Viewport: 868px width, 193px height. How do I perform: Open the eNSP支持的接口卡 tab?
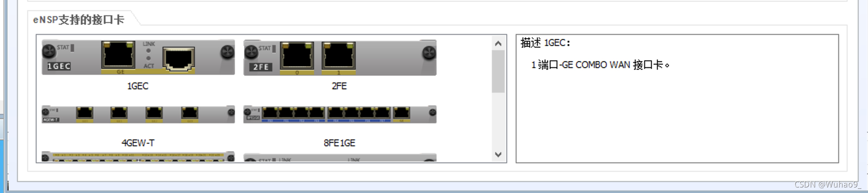(x=79, y=20)
